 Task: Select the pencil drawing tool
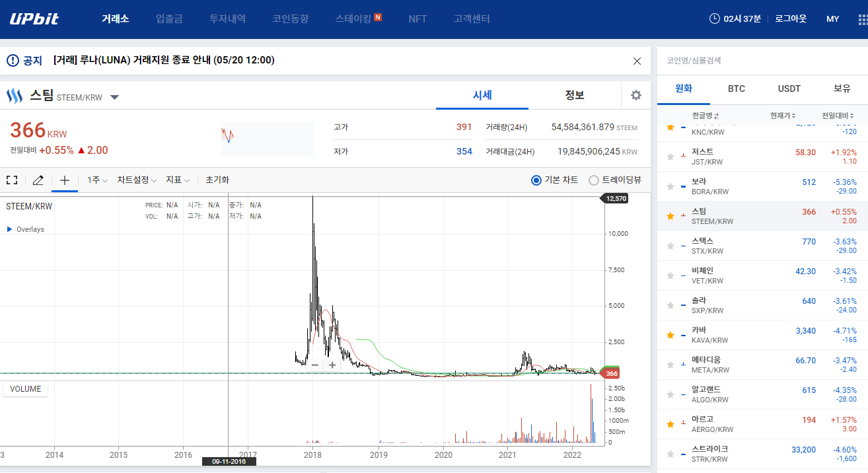coord(38,180)
